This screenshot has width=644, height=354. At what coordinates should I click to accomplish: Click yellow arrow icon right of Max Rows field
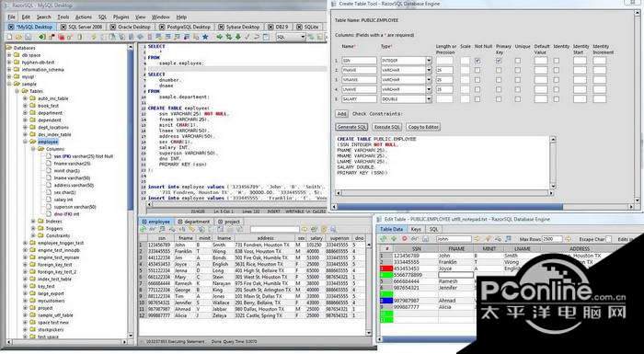coord(568,239)
